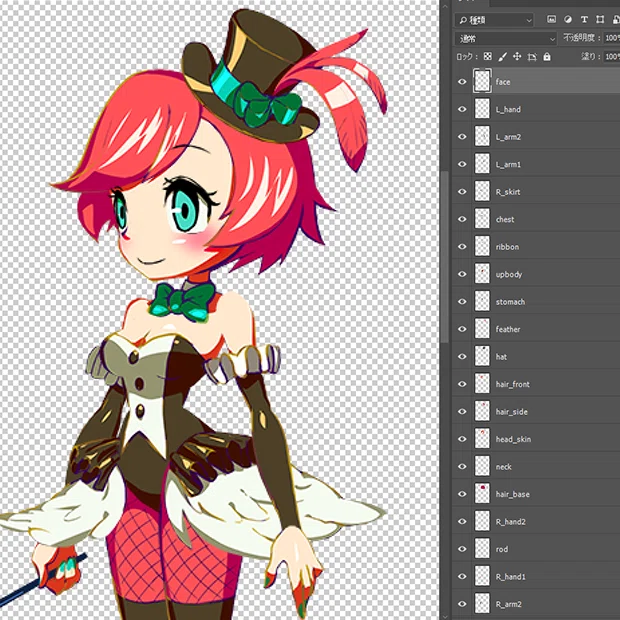Toggle visibility of L_arm1 layer

pos(462,164)
